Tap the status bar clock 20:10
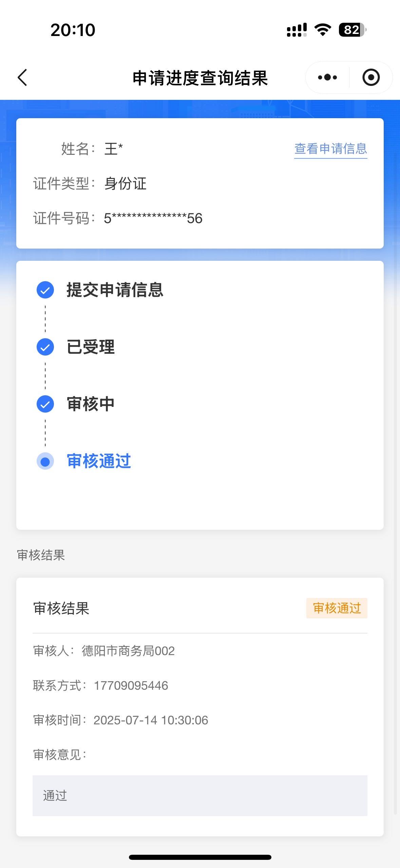This screenshot has width=400, height=868. (73, 30)
